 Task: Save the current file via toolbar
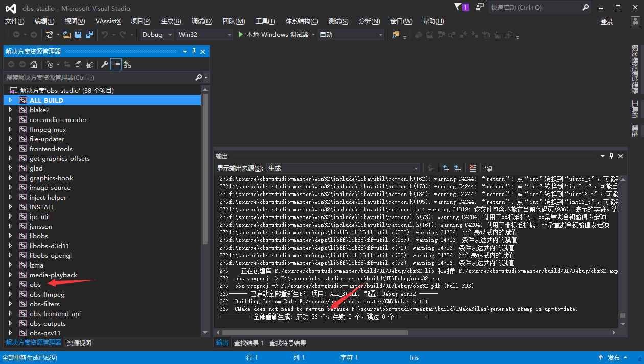[x=78, y=35]
